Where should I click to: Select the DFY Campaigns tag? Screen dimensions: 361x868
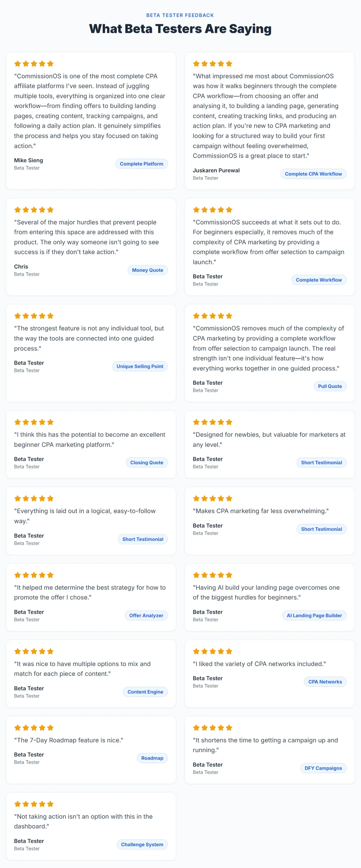pyautogui.click(x=323, y=768)
